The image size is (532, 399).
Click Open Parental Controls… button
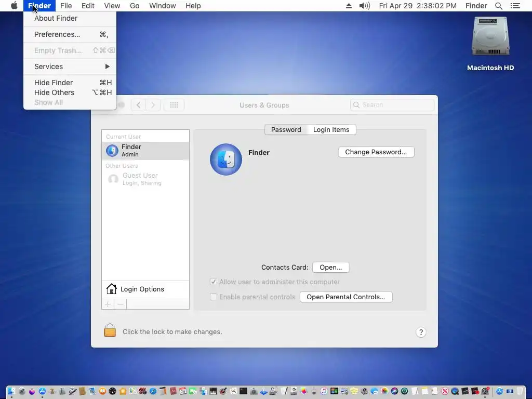click(345, 297)
